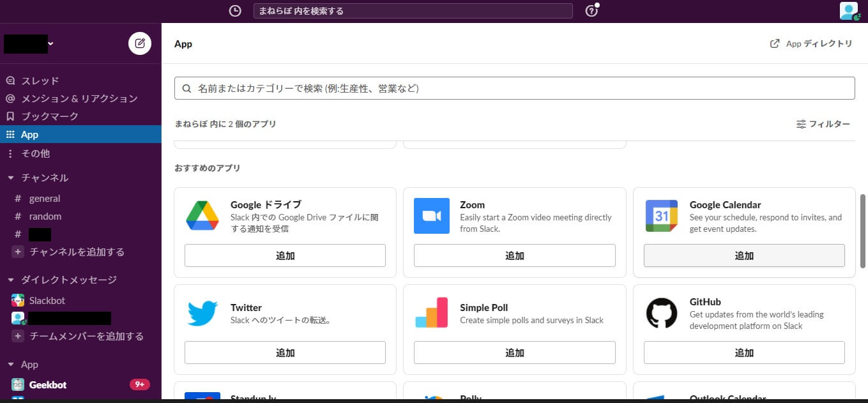Open the スレッド sidebar item

(x=40, y=80)
